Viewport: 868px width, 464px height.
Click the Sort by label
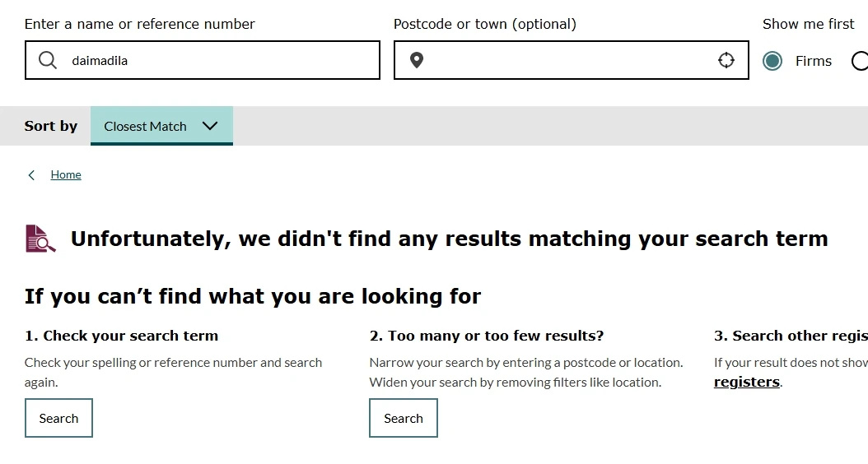pyautogui.click(x=51, y=126)
